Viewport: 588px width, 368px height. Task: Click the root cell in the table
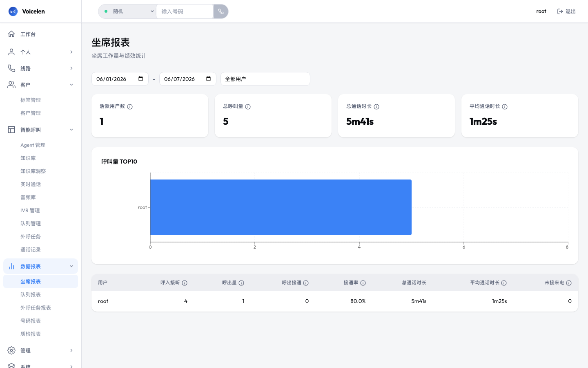tap(103, 301)
